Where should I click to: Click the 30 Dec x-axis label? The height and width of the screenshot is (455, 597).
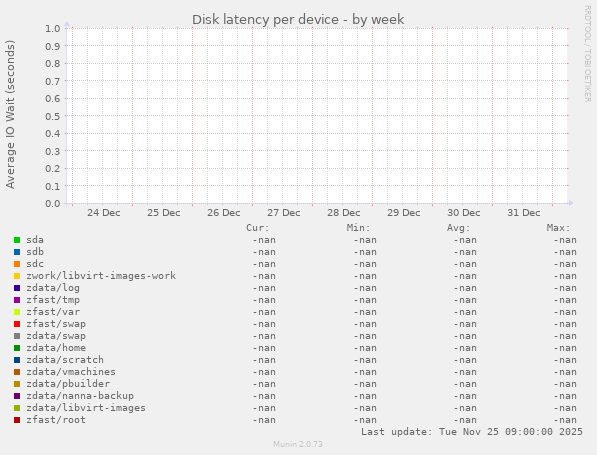click(464, 213)
